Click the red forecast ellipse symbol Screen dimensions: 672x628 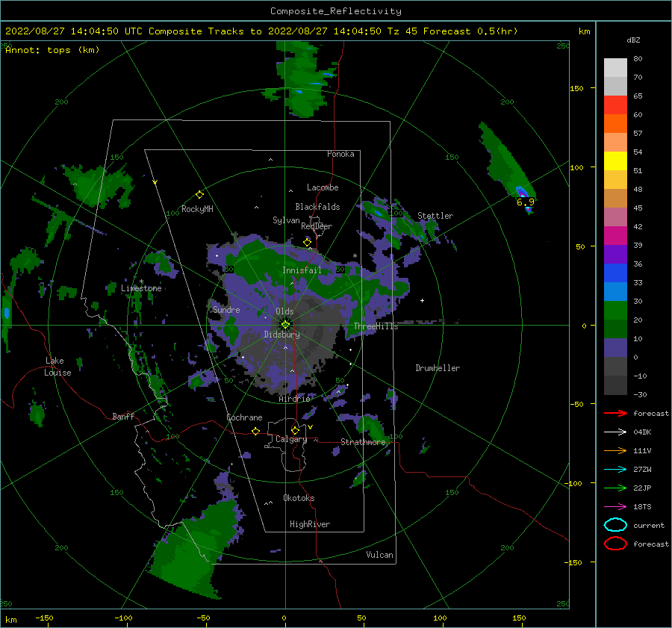(615, 544)
